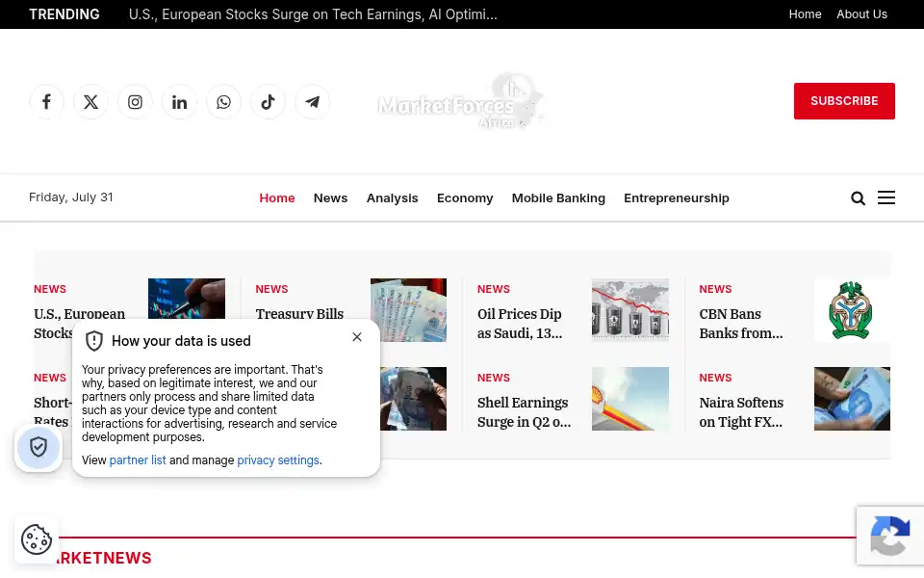Open the Home link in top bar
This screenshot has width=924, height=578.
(805, 14)
